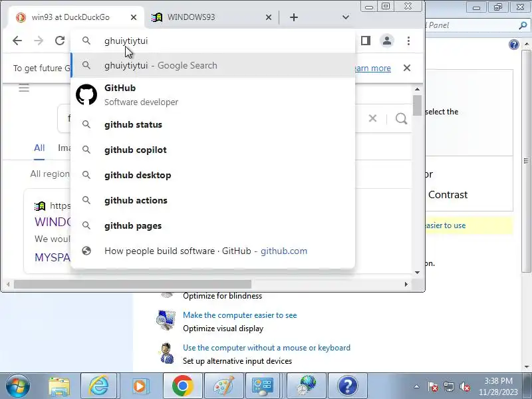Open the github.com How people build software result
The image size is (532, 399).
213,251
